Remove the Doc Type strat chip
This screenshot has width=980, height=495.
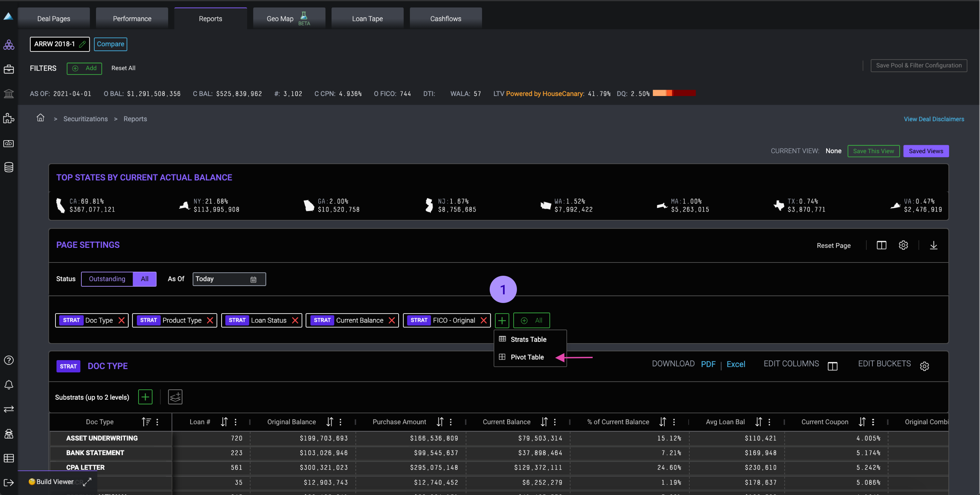(121, 320)
